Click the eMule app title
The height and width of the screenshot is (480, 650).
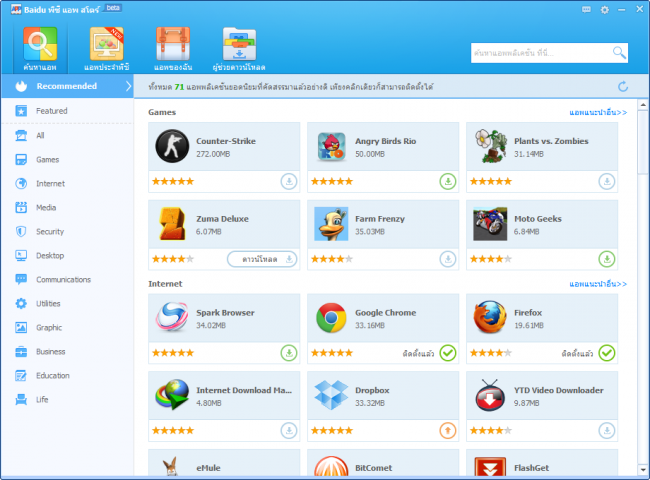209,468
